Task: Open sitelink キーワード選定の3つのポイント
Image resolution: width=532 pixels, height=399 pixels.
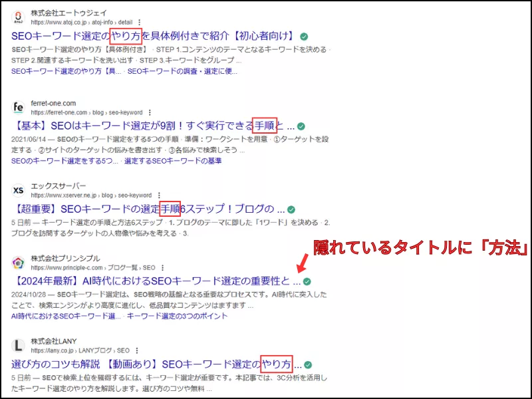Action: coord(177,317)
